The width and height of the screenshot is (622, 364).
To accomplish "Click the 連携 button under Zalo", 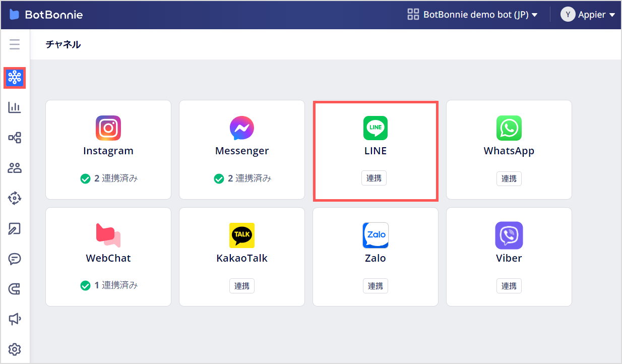I will (x=376, y=286).
